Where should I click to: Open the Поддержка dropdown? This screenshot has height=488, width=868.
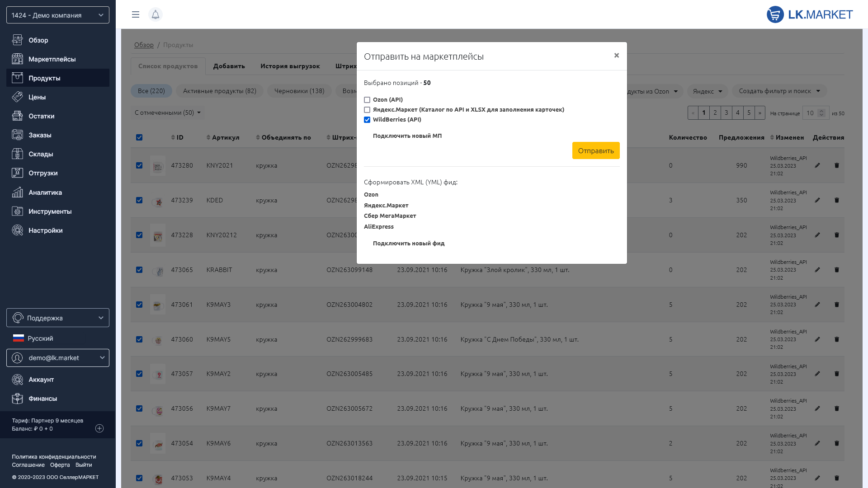pyautogui.click(x=58, y=318)
